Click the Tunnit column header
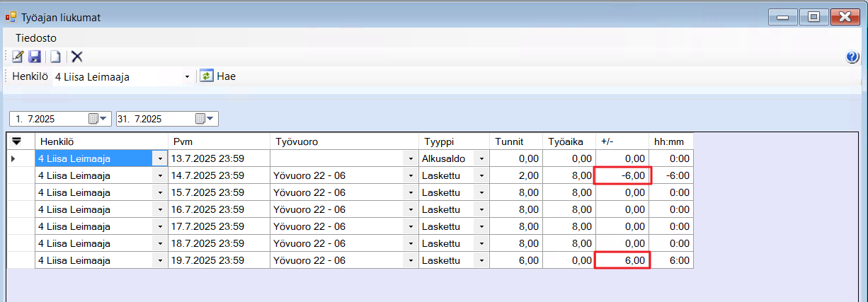868x302 pixels. coord(515,141)
